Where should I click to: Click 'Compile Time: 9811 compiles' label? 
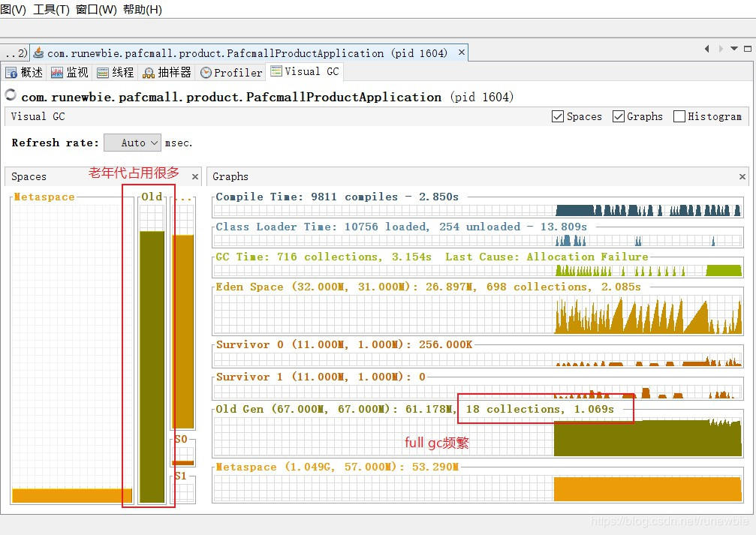[x=306, y=197]
